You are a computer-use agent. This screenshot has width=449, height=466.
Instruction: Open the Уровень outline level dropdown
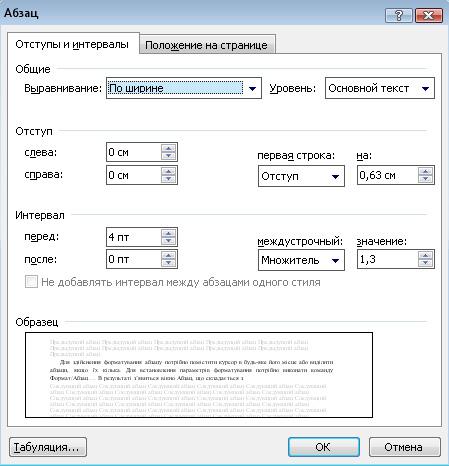(x=380, y=88)
